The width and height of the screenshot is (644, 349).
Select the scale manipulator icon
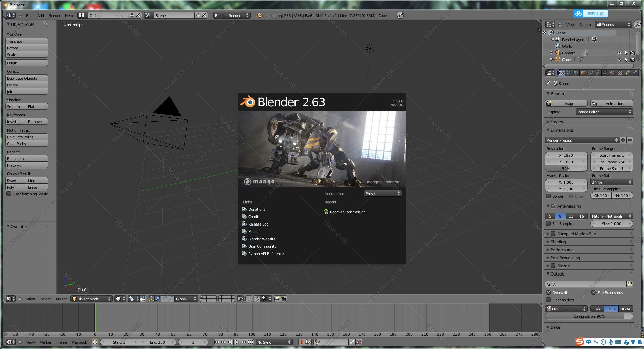pos(171,299)
